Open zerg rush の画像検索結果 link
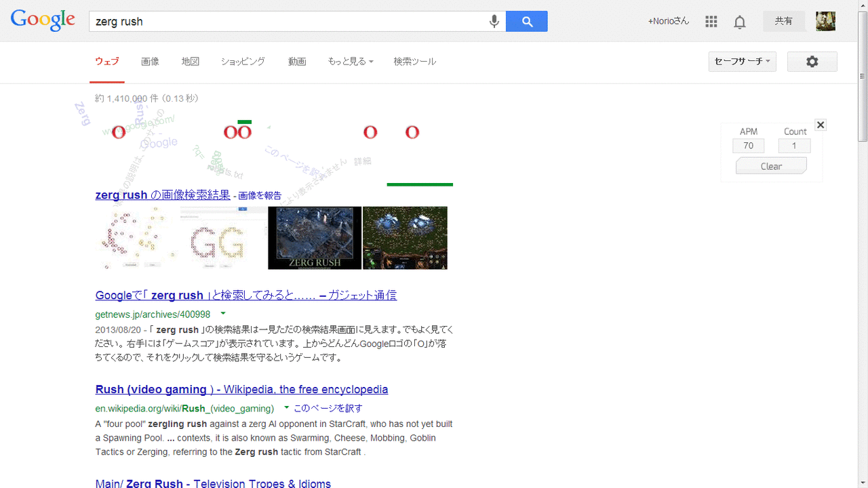 click(x=163, y=195)
